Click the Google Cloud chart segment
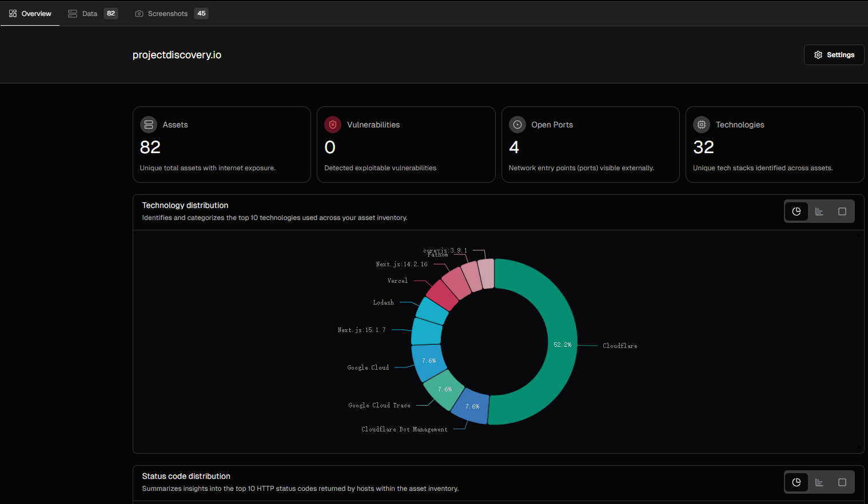Screen dimensions: 868x504 coord(428,362)
